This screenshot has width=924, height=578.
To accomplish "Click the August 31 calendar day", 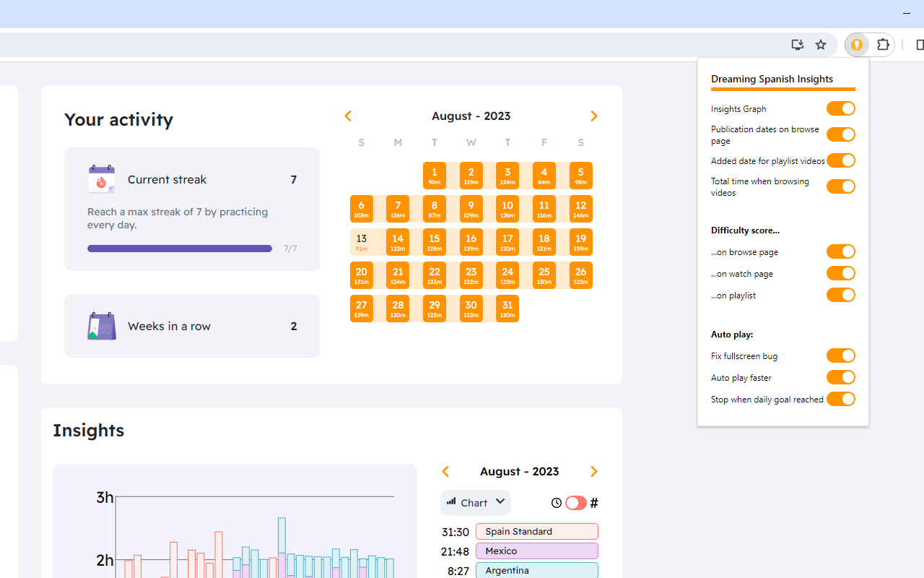I will click(507, 309).
